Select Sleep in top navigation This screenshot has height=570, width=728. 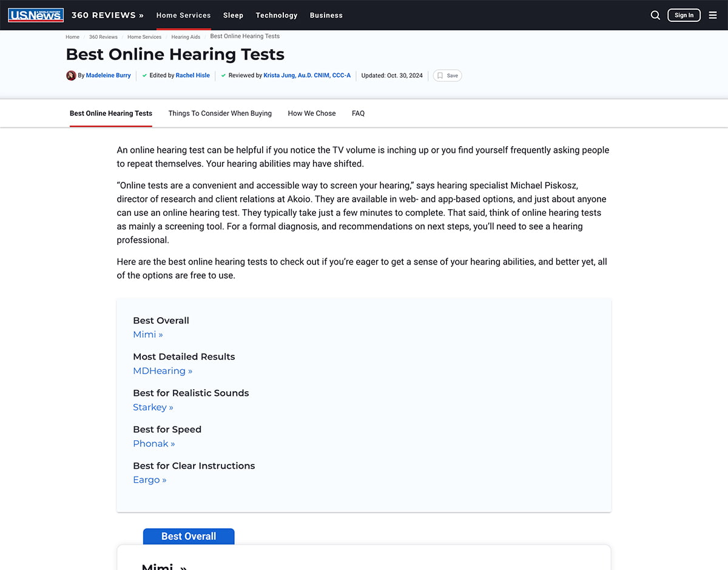pyautogui.click(x=233, y=15)
